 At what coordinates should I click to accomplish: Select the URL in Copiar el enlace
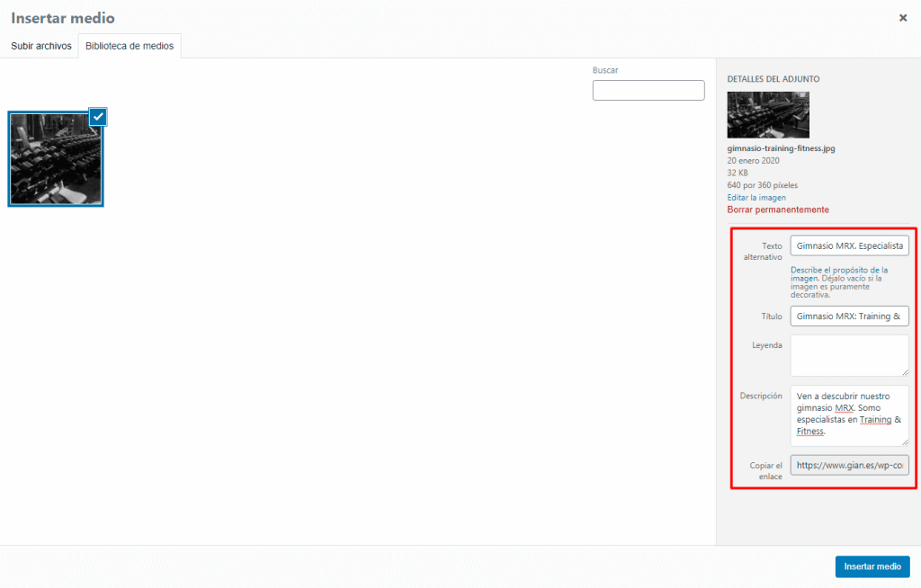(849, 465)
